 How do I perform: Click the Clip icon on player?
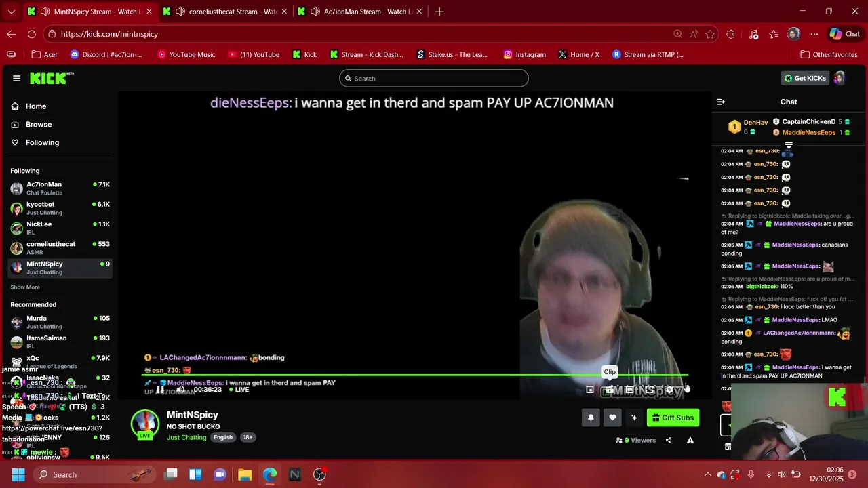[610, 390]
